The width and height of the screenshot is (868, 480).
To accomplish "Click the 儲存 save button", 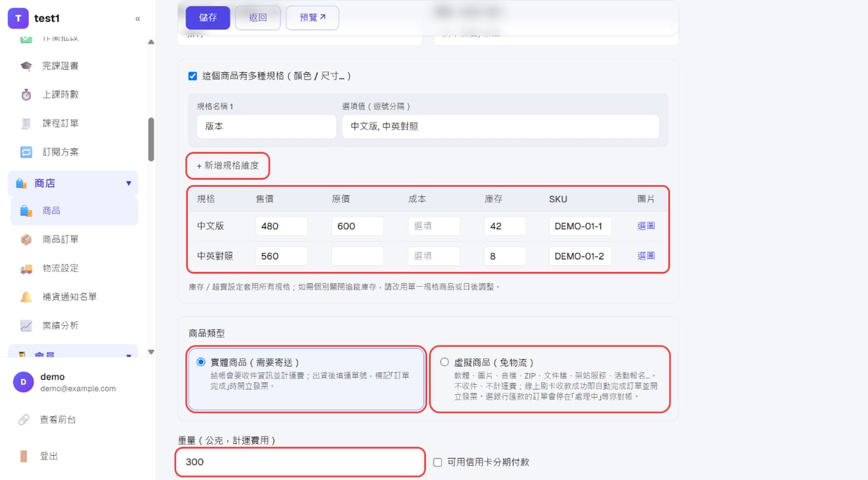I will coord(208,18).
